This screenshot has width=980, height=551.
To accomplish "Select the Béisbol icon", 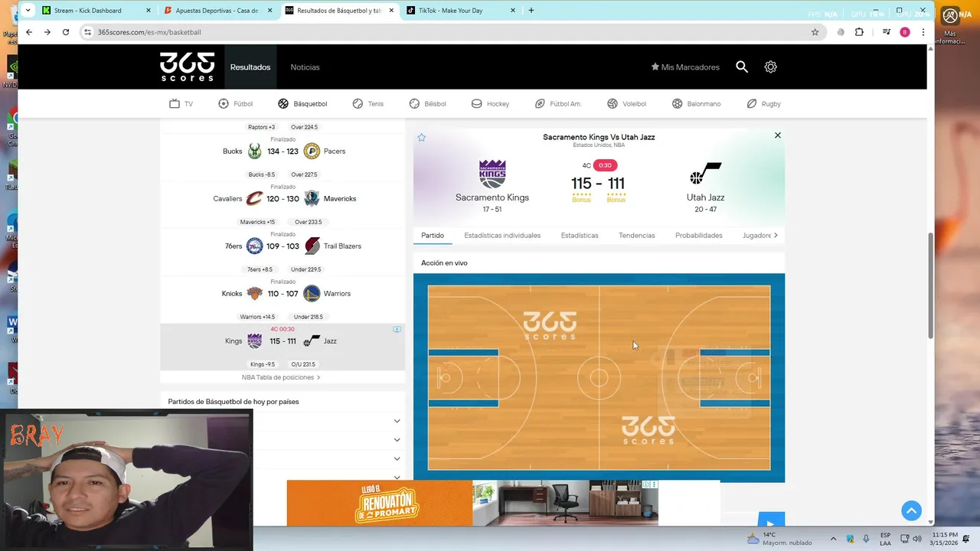I will pos(414,103).
